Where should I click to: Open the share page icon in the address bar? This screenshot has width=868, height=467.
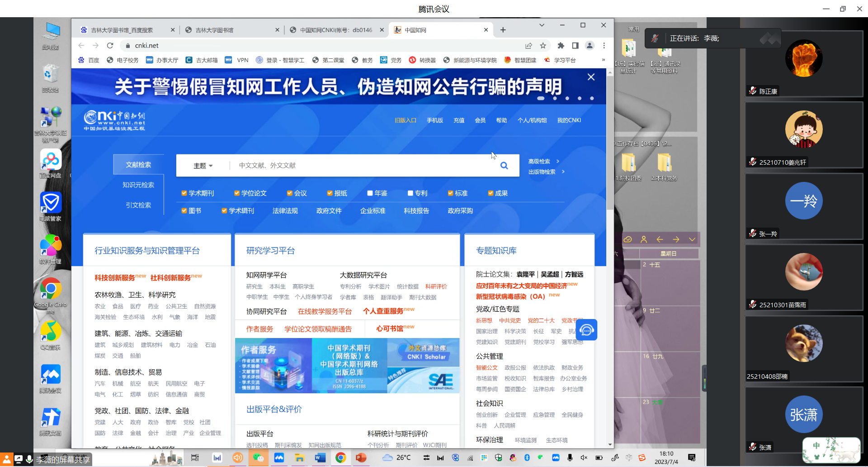tap(528, 45)
